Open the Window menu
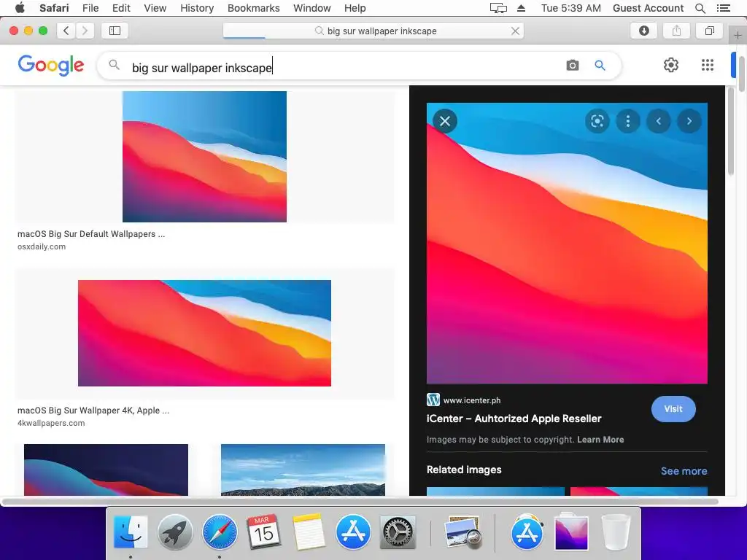 (x=311, y=8)
